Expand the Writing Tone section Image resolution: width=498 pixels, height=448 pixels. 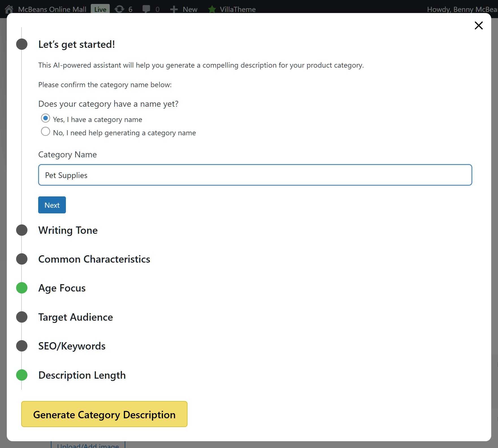coord(68,230)
